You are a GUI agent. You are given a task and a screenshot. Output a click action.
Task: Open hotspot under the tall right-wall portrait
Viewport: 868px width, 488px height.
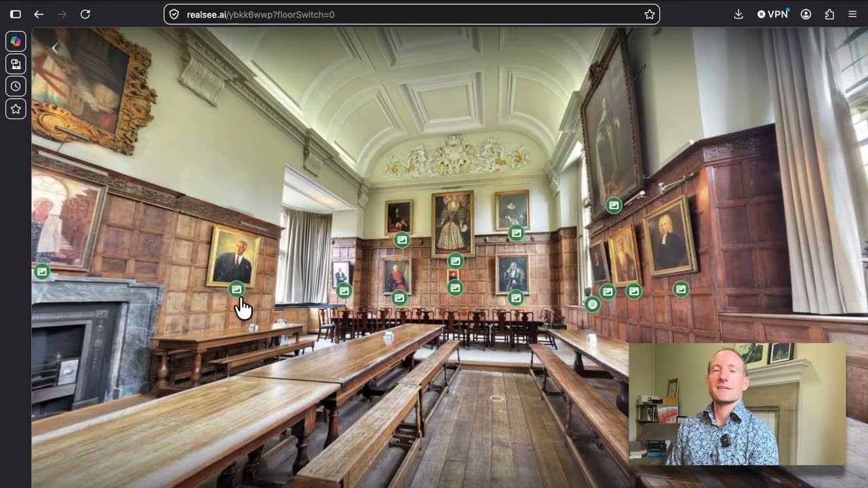tap(614, 205)
